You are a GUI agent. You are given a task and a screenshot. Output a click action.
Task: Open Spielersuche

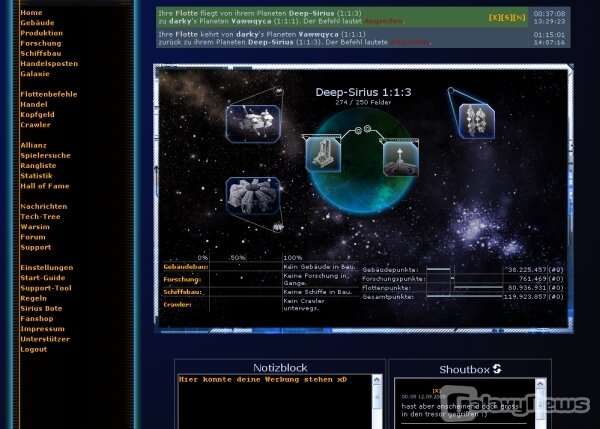pos(45,156)
